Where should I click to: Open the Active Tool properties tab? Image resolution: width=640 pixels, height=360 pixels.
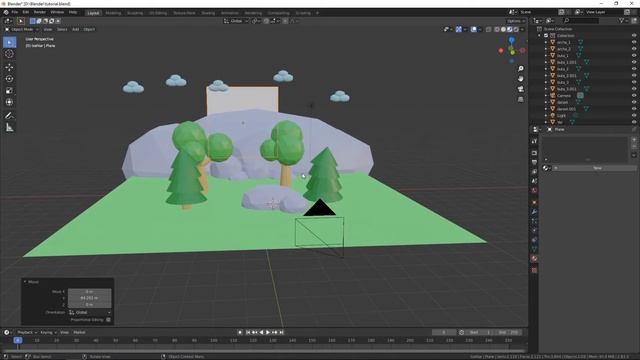click(534, 141)
